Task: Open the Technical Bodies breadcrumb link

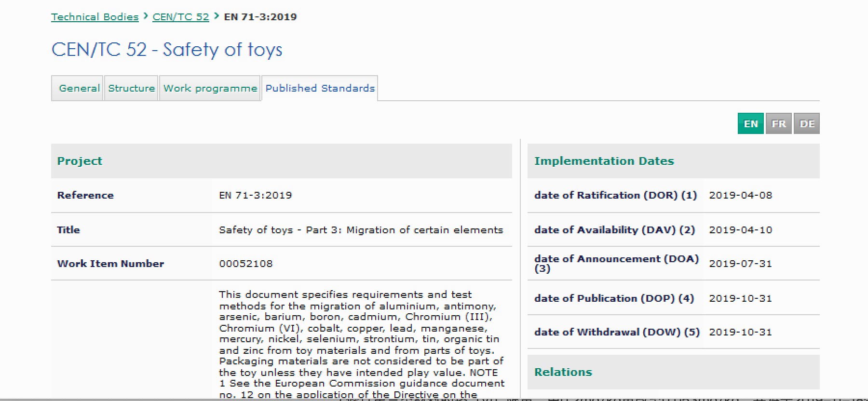Action: pos(95,17)
